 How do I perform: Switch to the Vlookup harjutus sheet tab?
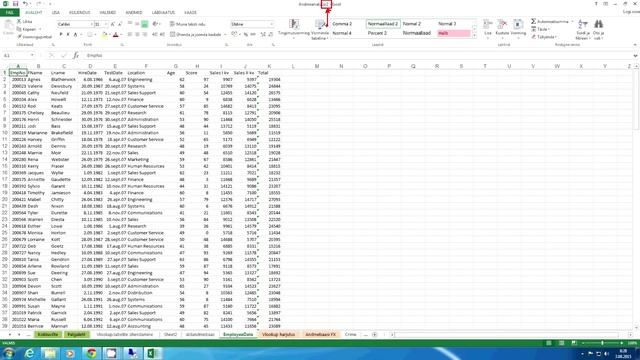(x=278, y=334)
